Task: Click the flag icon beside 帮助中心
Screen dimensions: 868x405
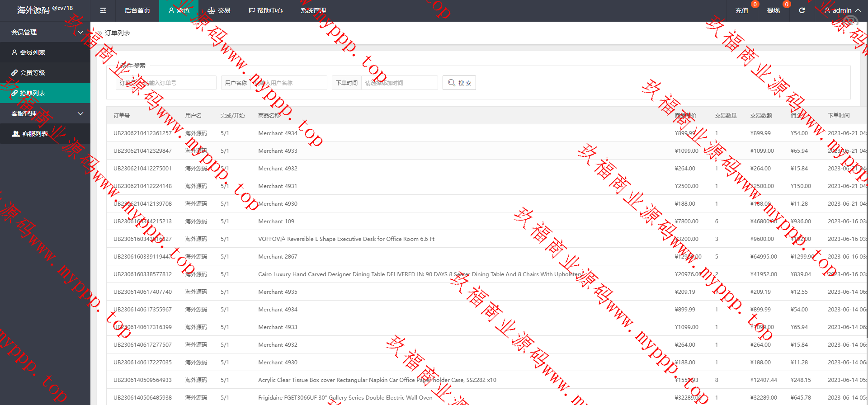Action: point(252,10)
